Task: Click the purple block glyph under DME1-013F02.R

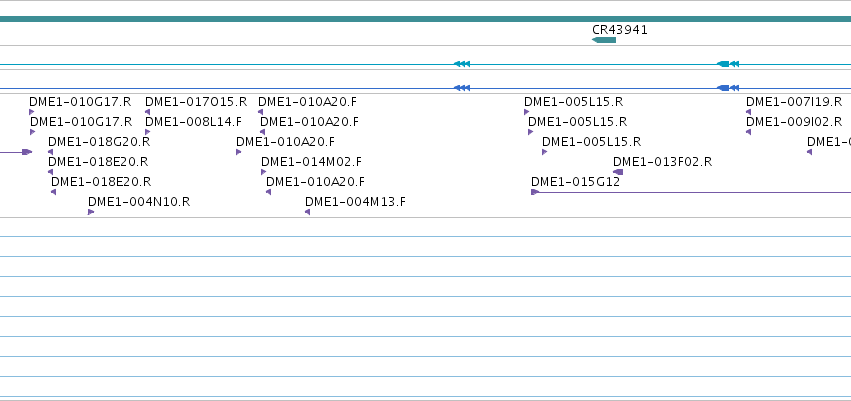Action: click(618, 172)
